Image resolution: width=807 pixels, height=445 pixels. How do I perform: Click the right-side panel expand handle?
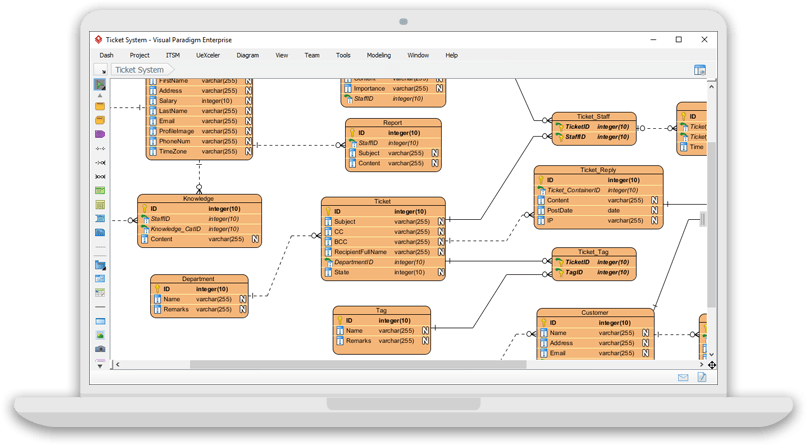point(703,220)
